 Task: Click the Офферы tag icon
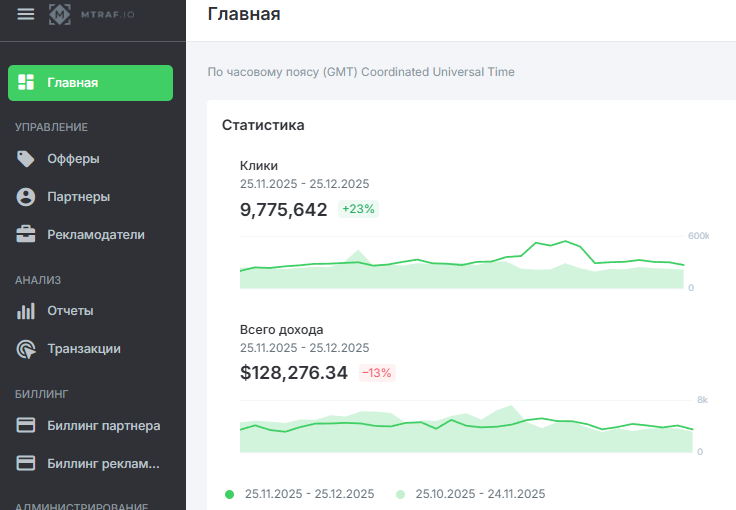27,159
